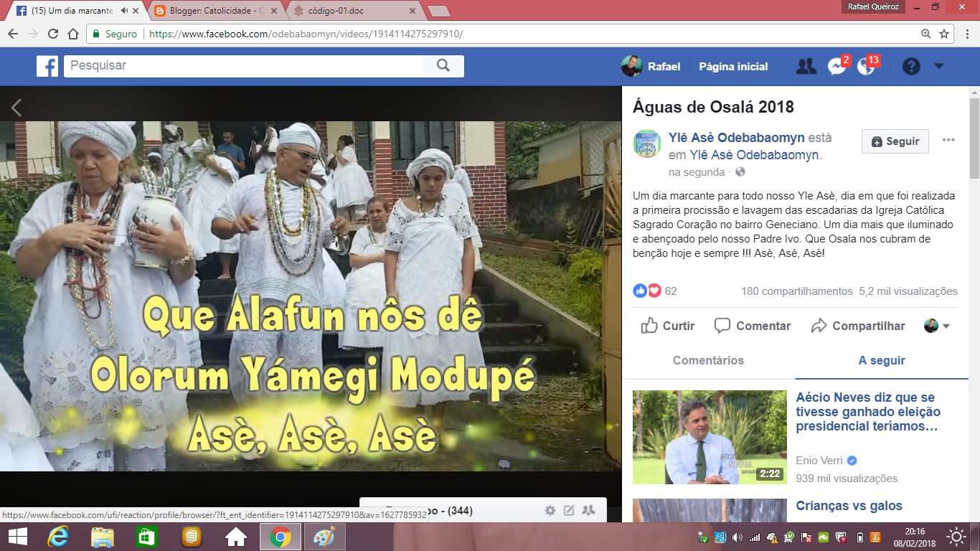Click the Chrome home button
Viewport: 980px width, 551px height.
click(73, 34)
